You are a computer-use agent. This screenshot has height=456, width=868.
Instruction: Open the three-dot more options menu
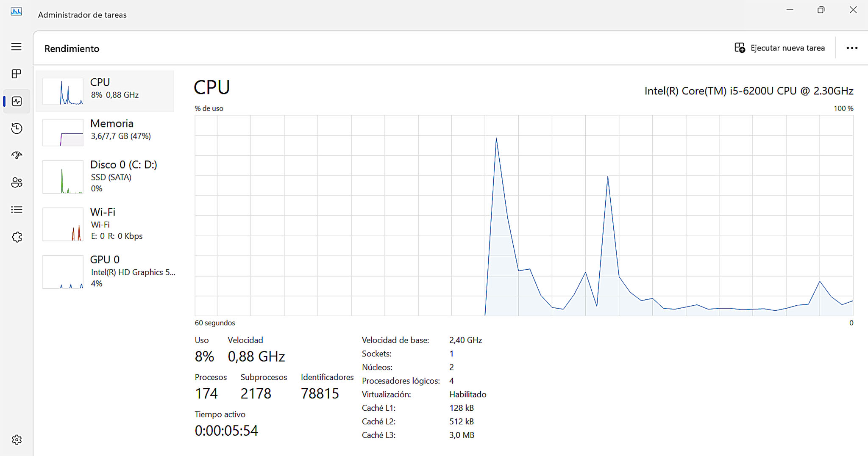click(851, 48)
